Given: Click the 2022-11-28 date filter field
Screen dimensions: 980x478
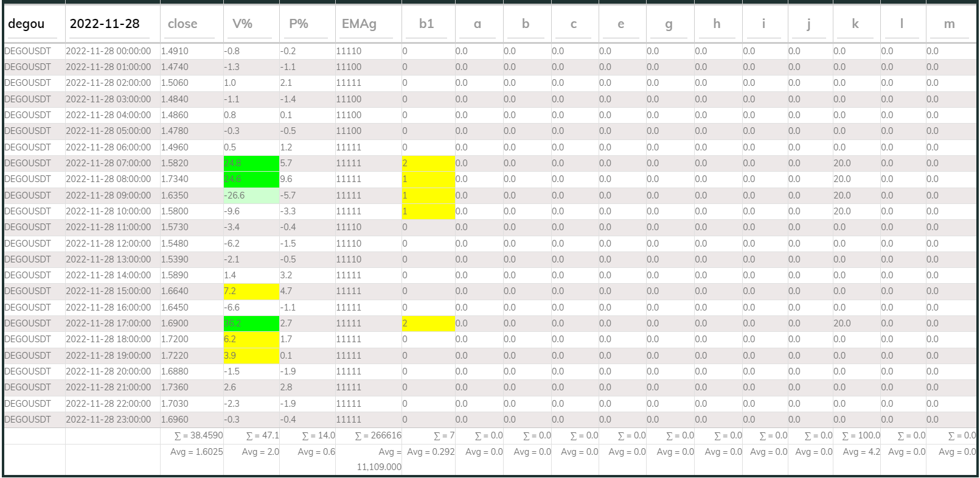Looking at the screenshot, I should coord(112,24).
